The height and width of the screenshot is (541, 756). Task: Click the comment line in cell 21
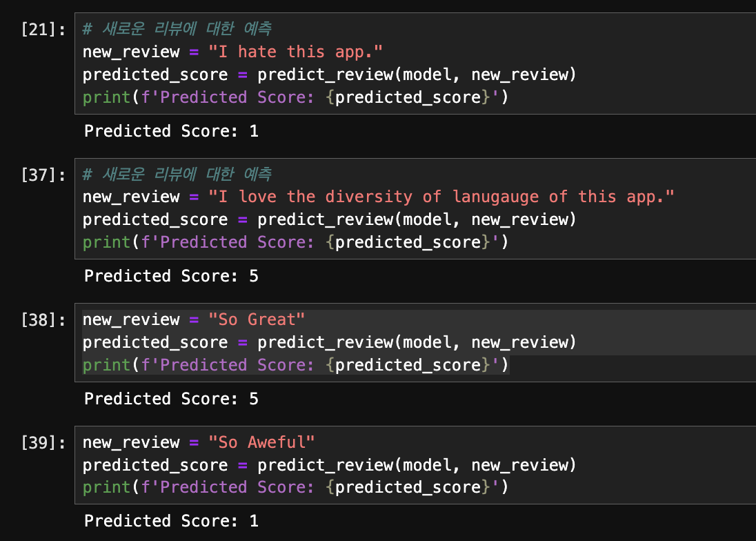(x=177, y=29)
